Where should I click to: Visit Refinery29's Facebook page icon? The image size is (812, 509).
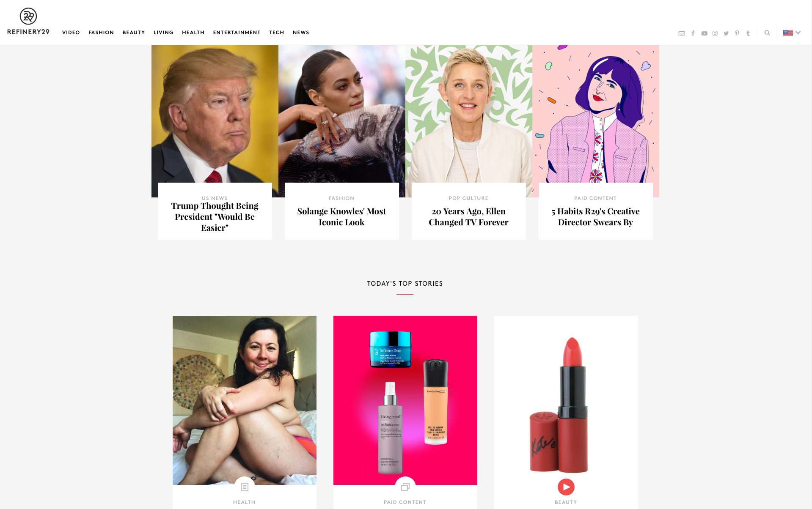coord(693,33)
